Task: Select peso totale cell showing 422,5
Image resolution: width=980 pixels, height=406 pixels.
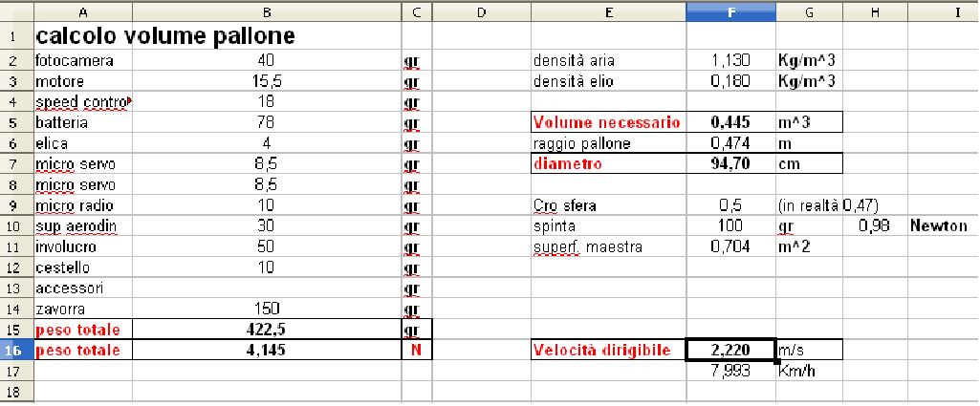Action: (x=267, y=330)
